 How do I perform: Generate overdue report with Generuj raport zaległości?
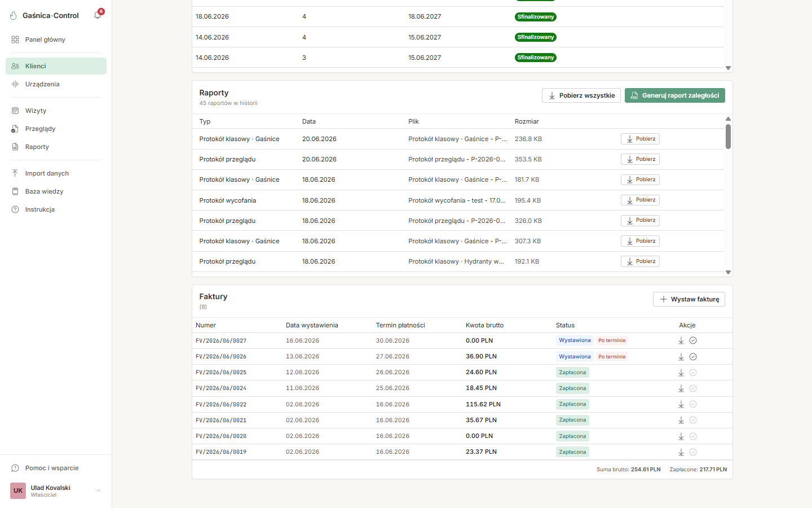pyautogui.click(x=675, y=95)
